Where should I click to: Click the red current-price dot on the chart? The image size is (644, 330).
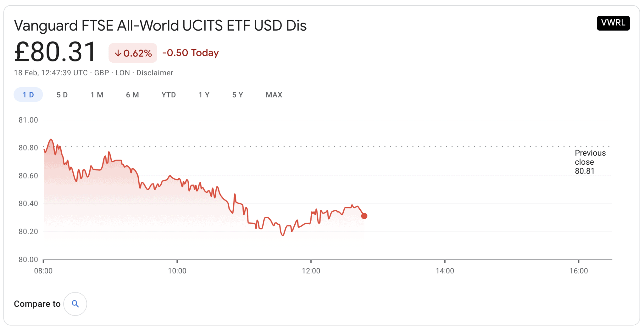[364, 216]
